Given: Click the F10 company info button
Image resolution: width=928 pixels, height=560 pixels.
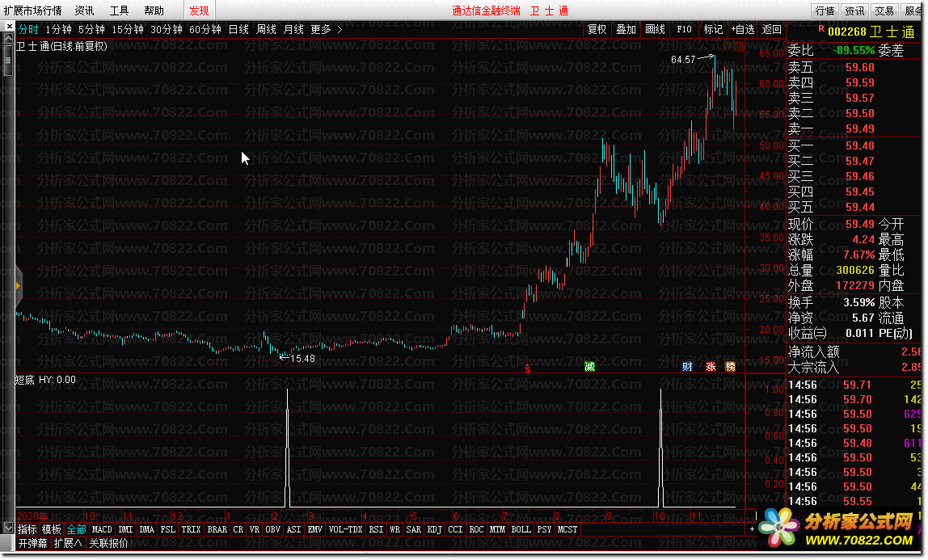Looking at the screenshot, I should pos(684,29).
